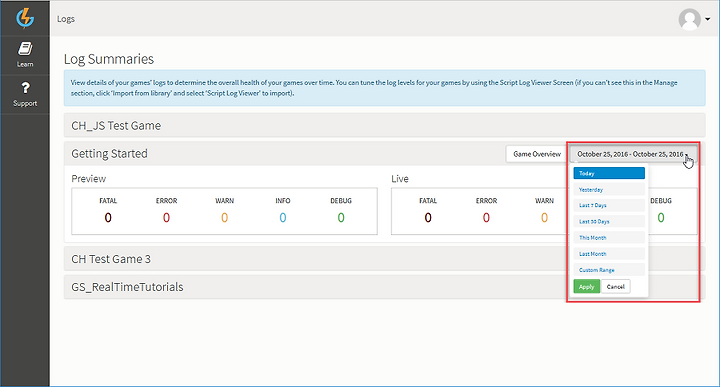720x387 pixels.
Task: Open the user avatar menu
Action: click(690, 19)
